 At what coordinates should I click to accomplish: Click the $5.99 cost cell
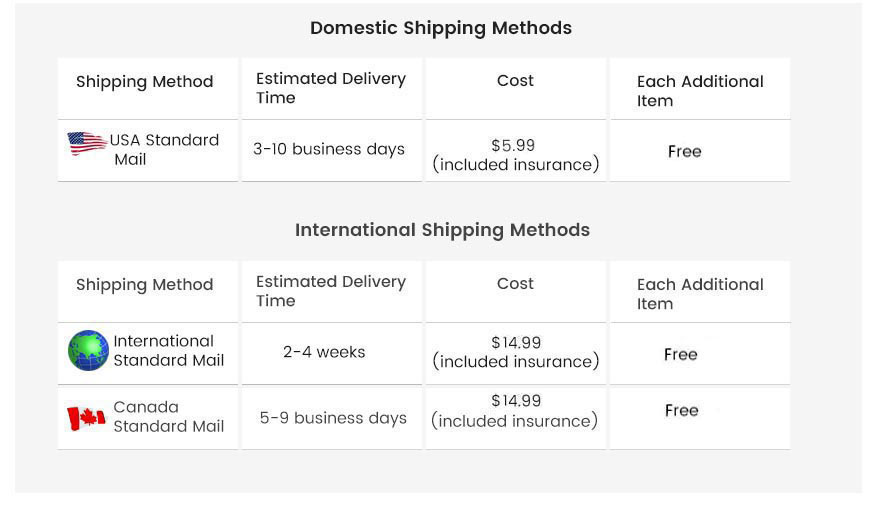coord(515,155)
